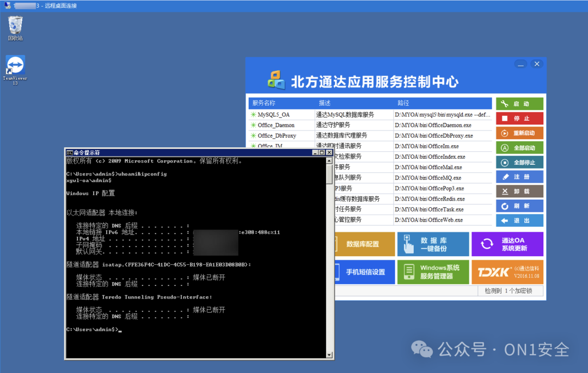Click the 服务名称 column header

264,103
